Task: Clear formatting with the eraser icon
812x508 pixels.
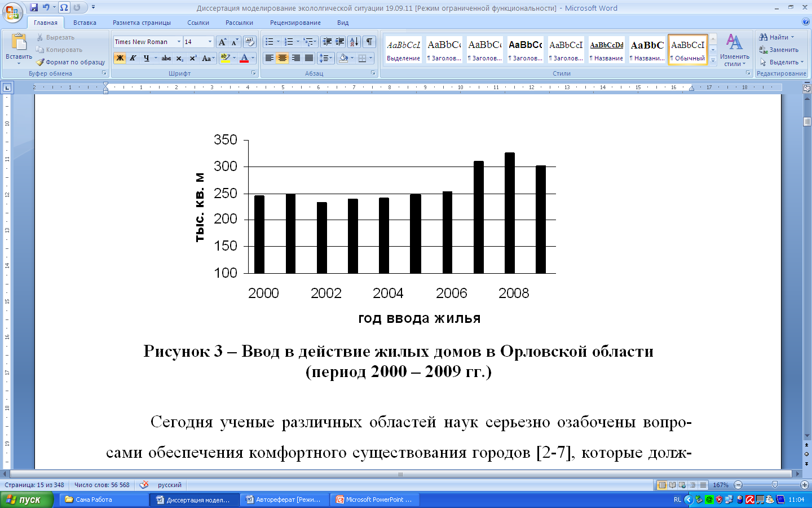Action: [x=250, y=42]
